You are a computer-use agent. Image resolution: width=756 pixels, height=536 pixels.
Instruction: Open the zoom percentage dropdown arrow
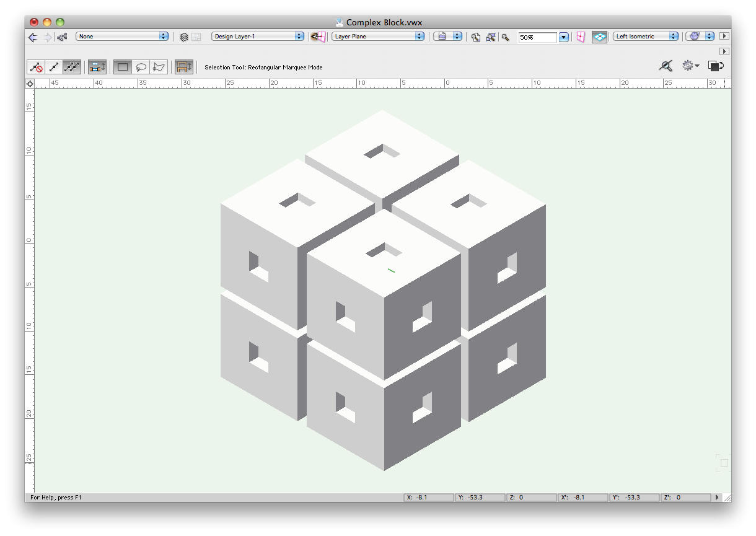click(563, 37)
